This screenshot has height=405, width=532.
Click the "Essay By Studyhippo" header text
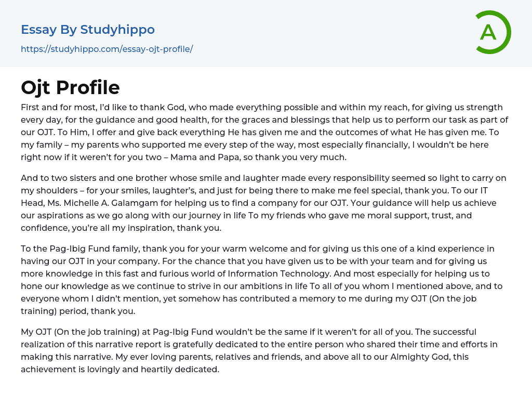click(x=88, y=30)
